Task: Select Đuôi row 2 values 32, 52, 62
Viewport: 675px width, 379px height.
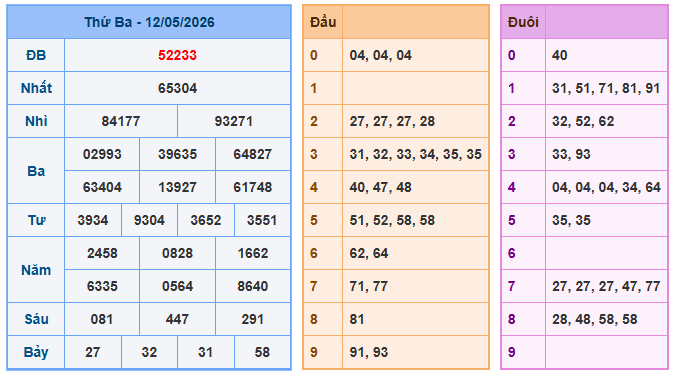Action: pos(583,121)
